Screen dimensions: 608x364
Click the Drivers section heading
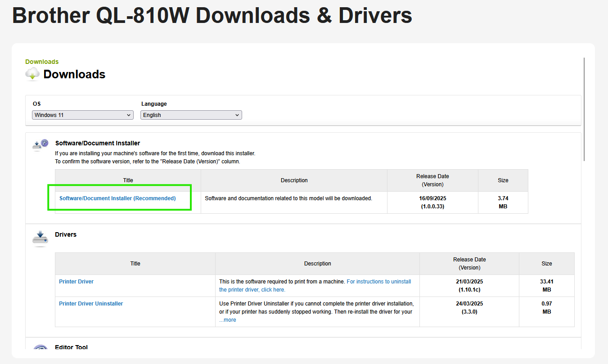click(66, 234)
